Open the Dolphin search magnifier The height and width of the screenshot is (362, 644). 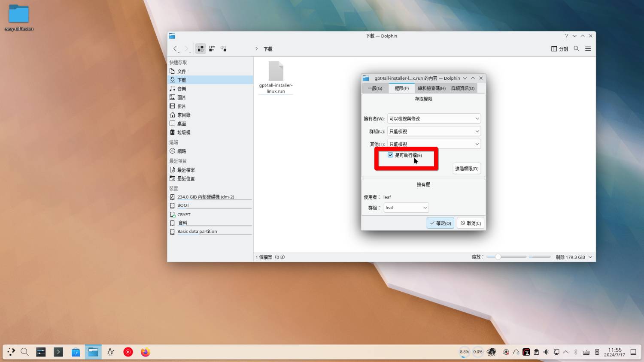point(577,49)
